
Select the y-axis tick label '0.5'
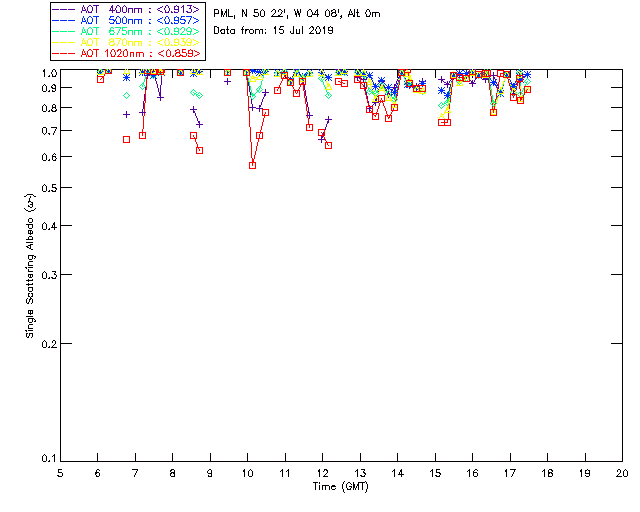(x=49, y=188)
